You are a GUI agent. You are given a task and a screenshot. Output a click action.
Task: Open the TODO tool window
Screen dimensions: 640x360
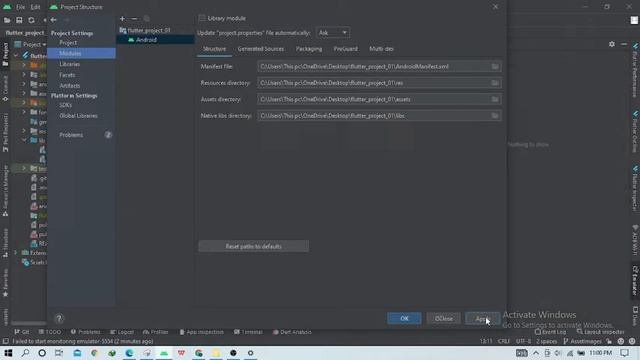50,332
